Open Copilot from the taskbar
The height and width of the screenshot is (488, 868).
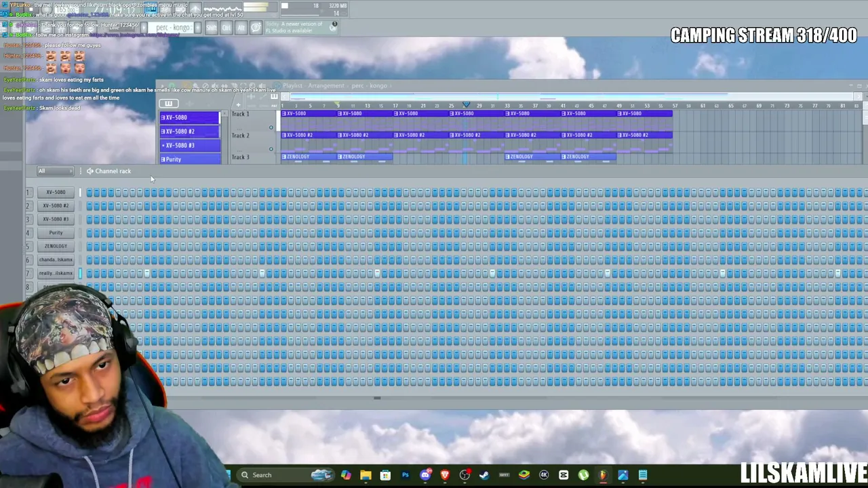click(346, 475)
